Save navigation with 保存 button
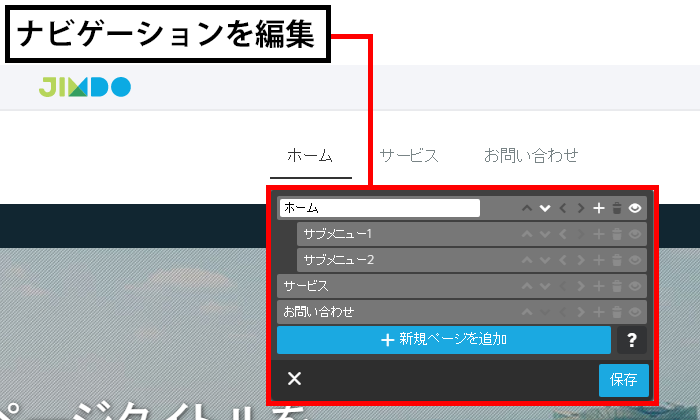Image resolution: width=700 pixels, height=420 pixels. coord(624,380)
